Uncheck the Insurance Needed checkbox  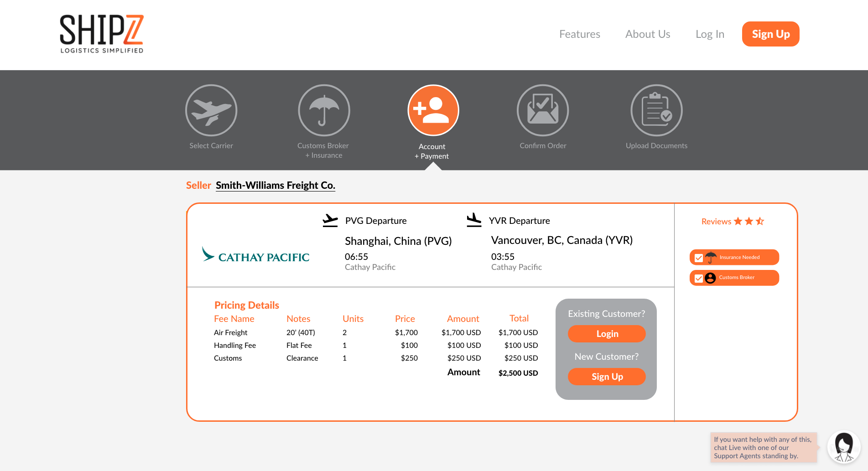(x=699, y=258)
